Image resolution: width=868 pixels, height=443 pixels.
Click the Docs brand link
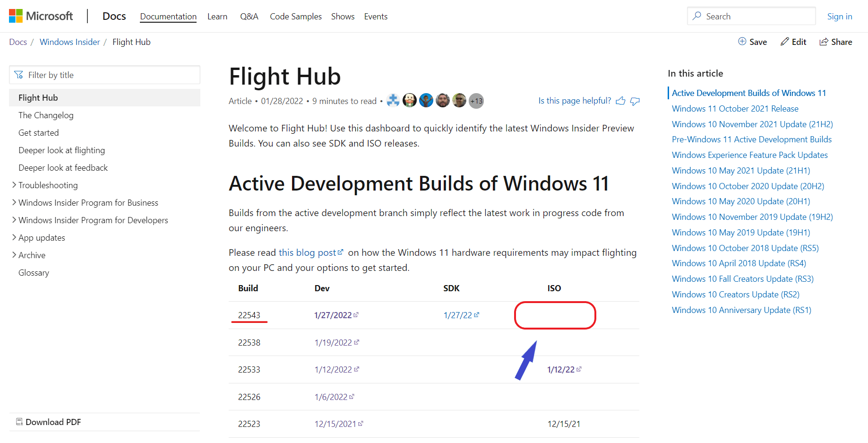pos(114,16)
